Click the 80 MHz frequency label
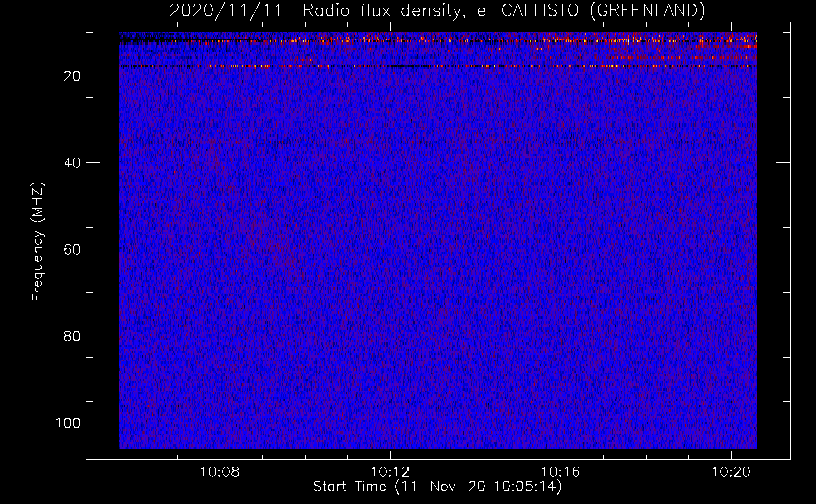The height and width of the screenshot is (504, 816). click(x=72, y=336)
